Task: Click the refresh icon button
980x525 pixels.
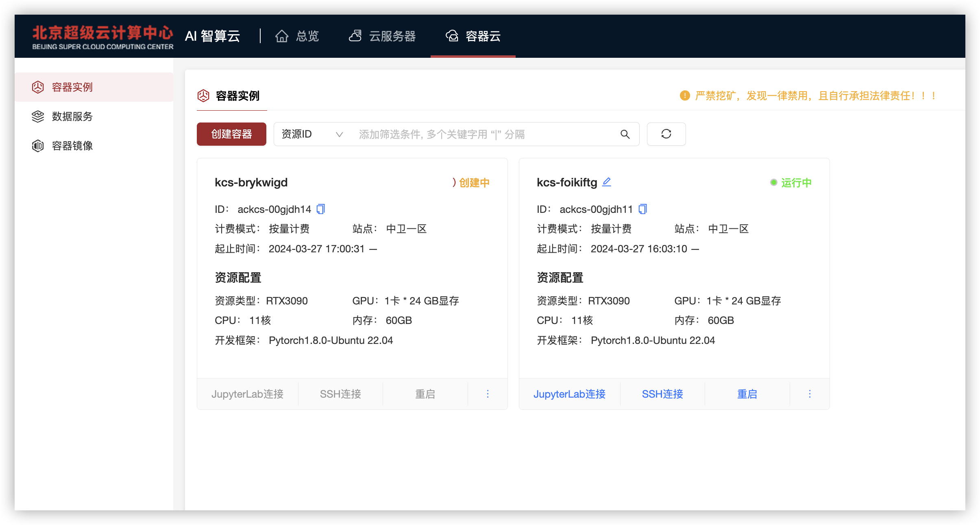Action: (666, 134)
